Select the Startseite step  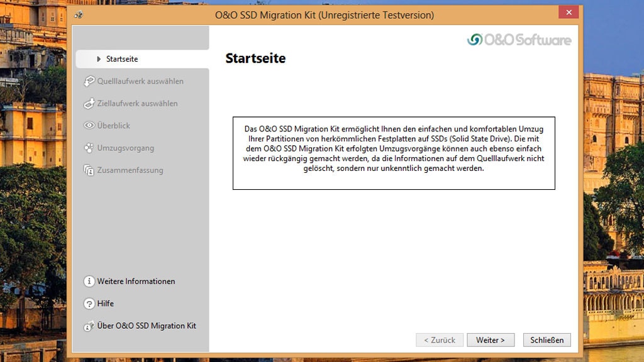[x=142, y=59]
